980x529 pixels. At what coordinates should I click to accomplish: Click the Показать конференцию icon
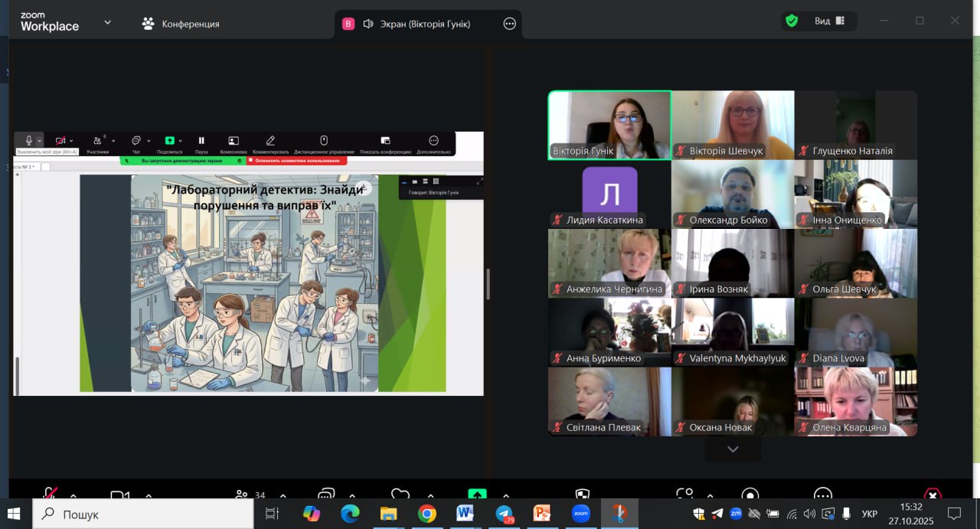[385, 141]
